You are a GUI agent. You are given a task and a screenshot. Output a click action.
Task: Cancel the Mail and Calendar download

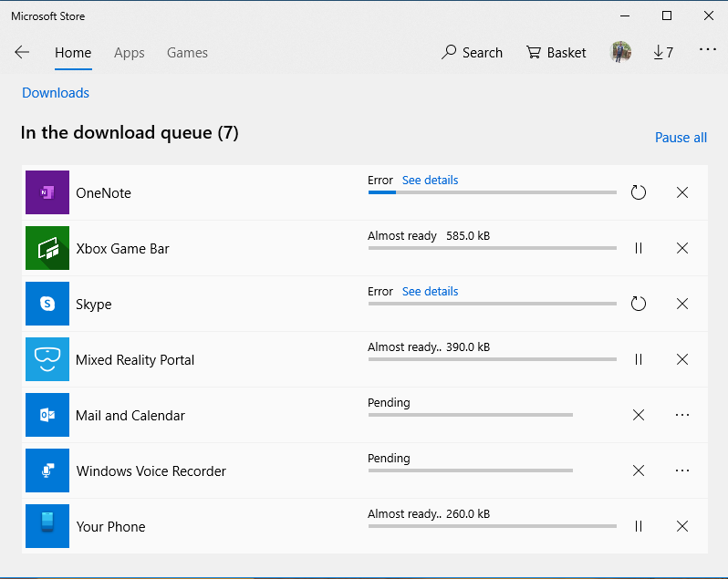pyautogui.click(x=639, y=415)
